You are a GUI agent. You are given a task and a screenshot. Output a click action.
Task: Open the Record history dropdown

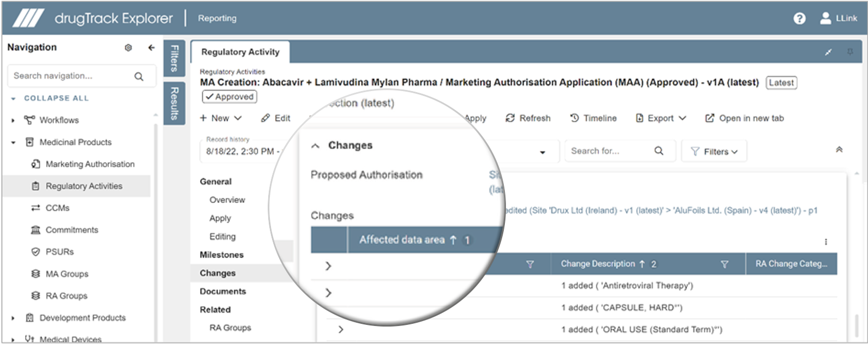tap(542, 152)
